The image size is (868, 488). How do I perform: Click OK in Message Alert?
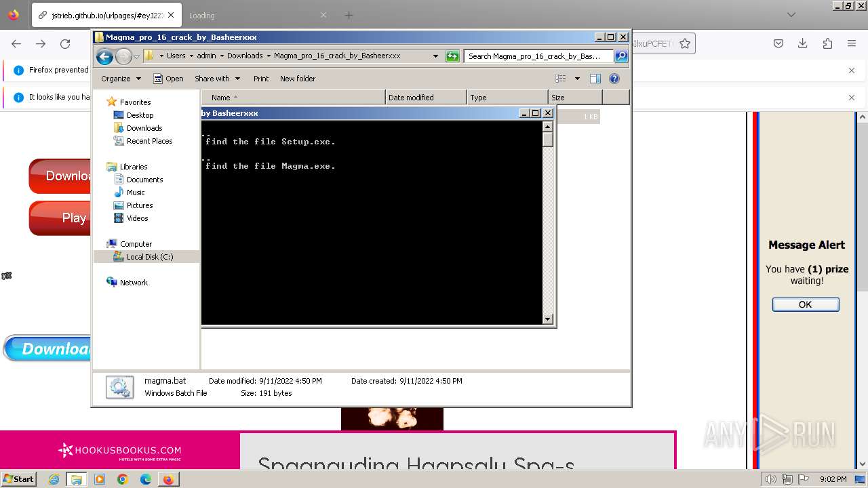(806, 304)
